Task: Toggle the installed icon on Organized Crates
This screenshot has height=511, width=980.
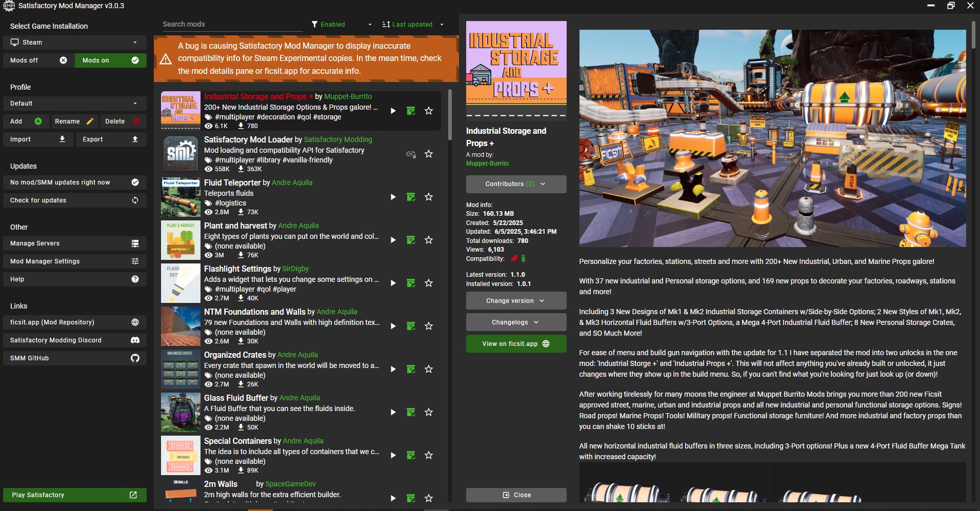Action: tap(411, 369)
